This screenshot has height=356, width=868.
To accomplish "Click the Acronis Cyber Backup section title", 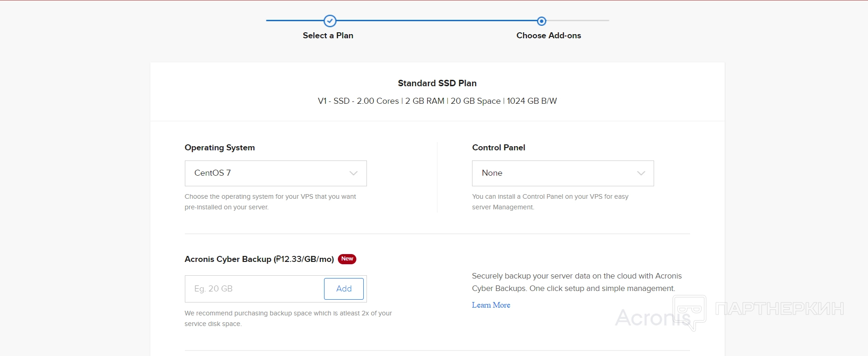I will coord(259,259).
